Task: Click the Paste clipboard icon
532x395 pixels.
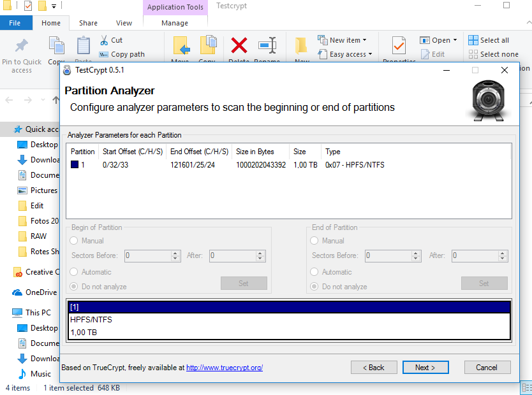Action: (83, 46)
